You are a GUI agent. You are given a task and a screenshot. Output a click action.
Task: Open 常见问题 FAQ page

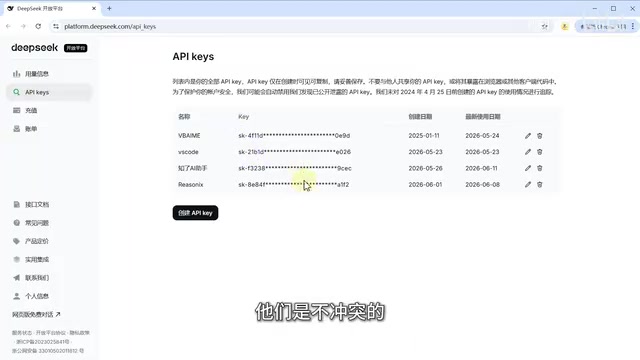[49, 223]
